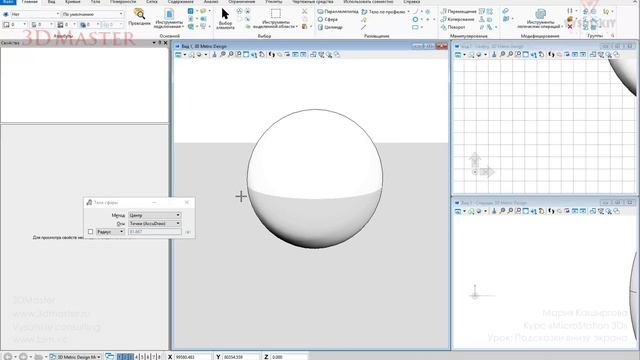Open the Оси dropdown showing Точки (AccuDraw)
Image resolution: width=640 pixels, height=360 pixels.
pyautogui.click(x=154, y=224)
